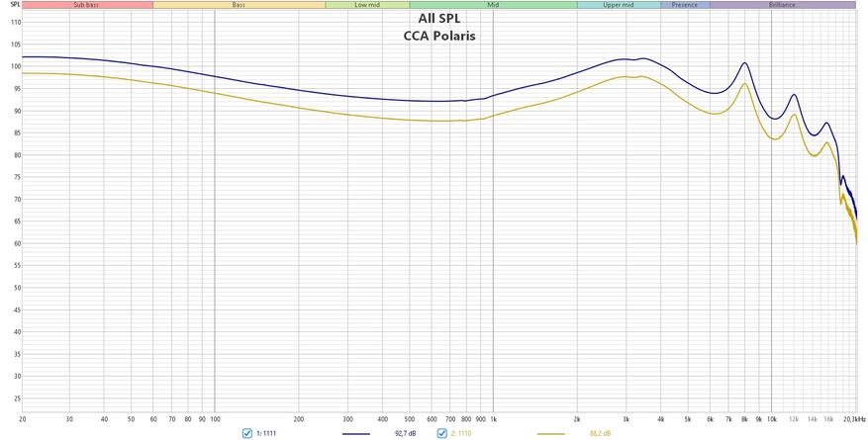Click the yellow line sample in legend

pyautogui.click(x=551, y=434)
